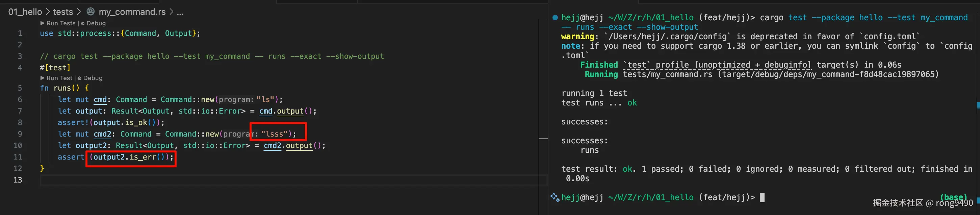Click the Debug gear icon above fn runs
Image resolution: width=980 pixels, height=215 pixels.
[79, 78]
